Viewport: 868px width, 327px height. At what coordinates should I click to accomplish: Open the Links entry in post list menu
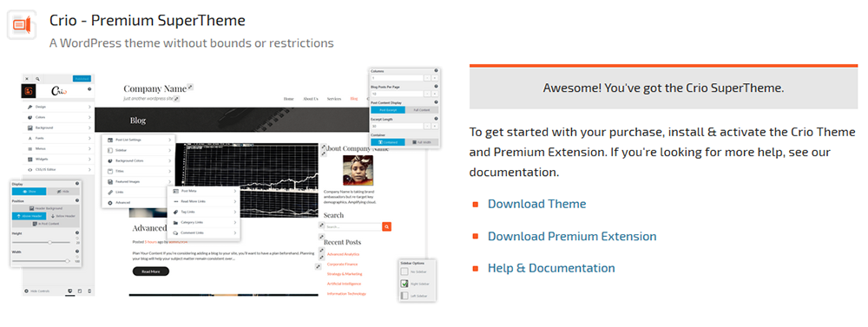(x=139, y=192)
